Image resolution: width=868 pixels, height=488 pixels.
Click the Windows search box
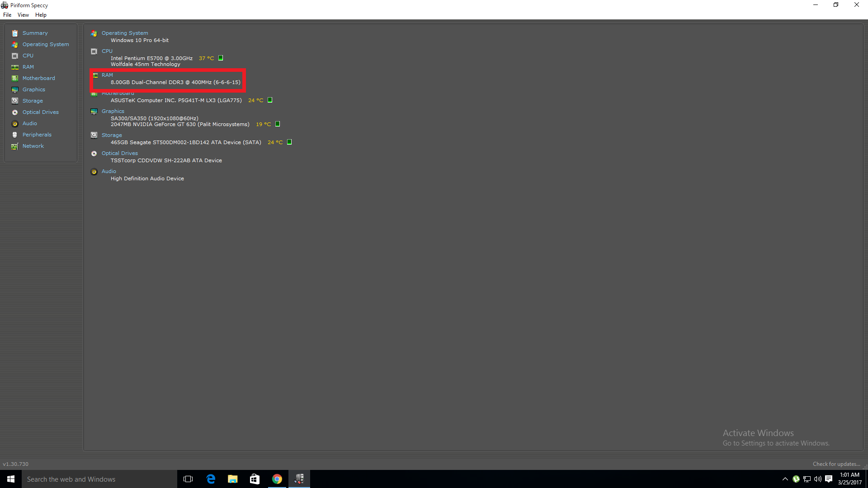coord(99,479)
